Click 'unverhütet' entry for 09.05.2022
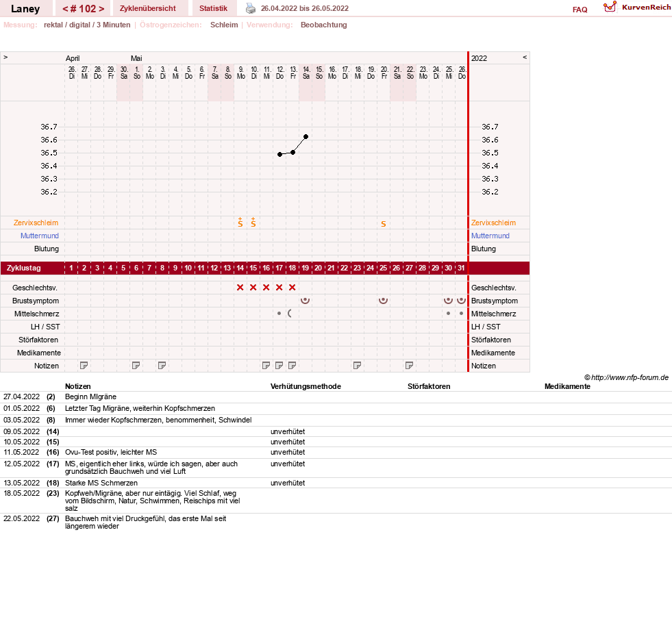The image size is (672, 630). click(x=288, y=431)
